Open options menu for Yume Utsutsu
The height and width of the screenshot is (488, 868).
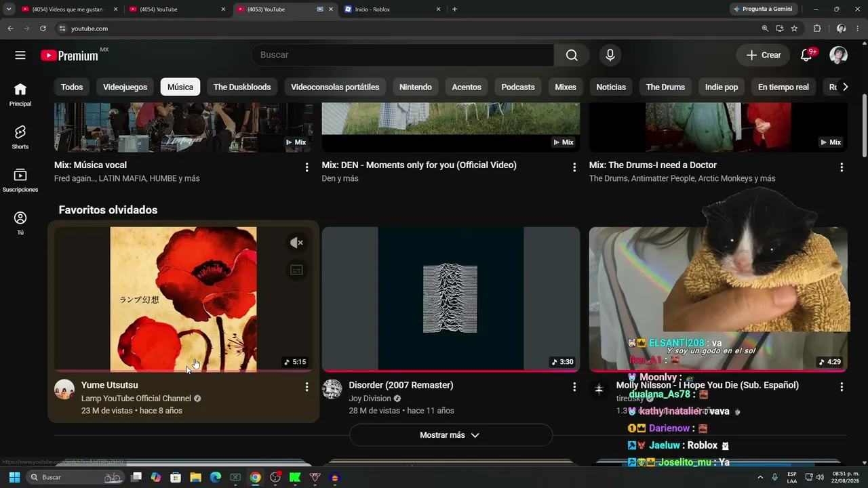click(307, 387)
